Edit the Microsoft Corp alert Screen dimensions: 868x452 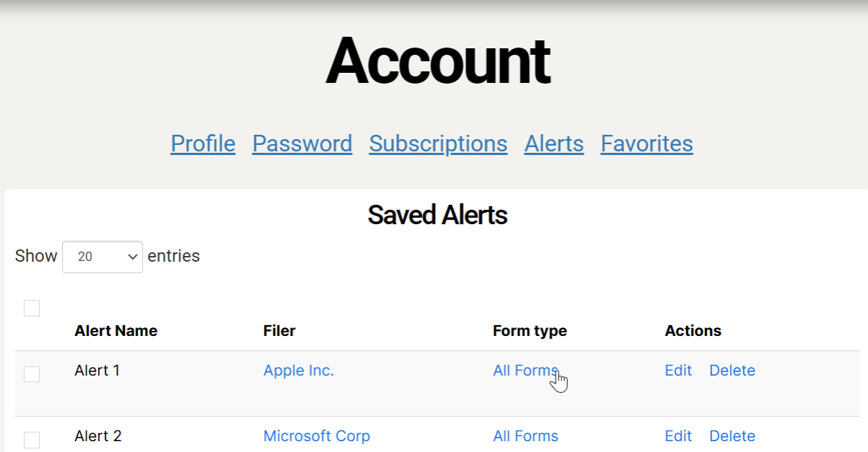coord(678,436)
